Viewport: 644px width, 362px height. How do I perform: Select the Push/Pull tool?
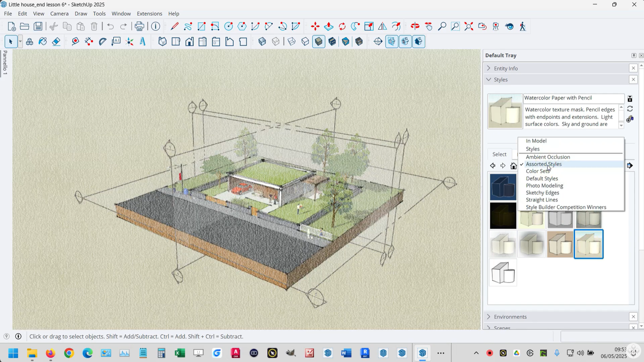(329, 26)
